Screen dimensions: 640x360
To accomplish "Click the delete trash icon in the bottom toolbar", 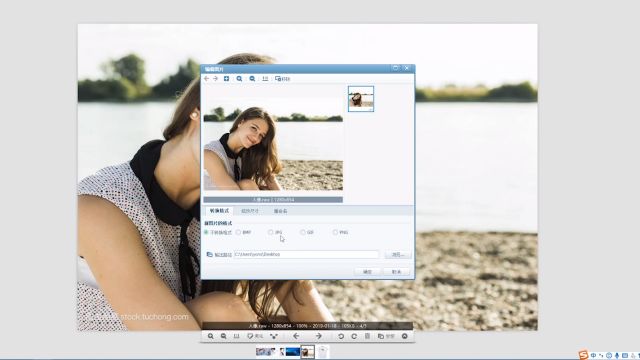I will (367, 336).
